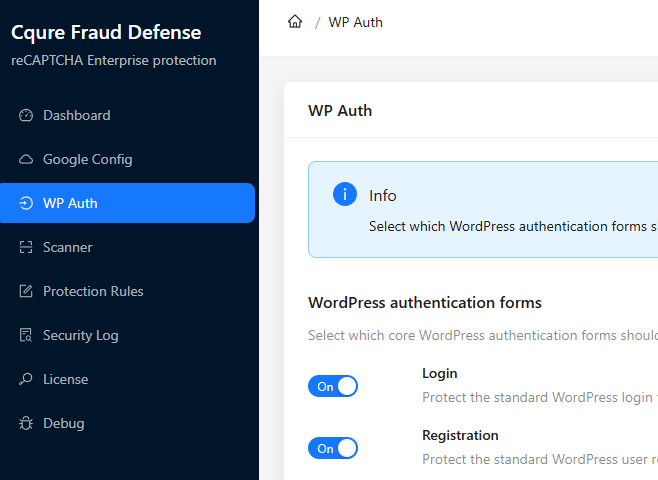Viewport: 658px width, 480px height.
Task: Click 'Select which core WordPress authentication forms' text
Action: [x=483, y=336]
